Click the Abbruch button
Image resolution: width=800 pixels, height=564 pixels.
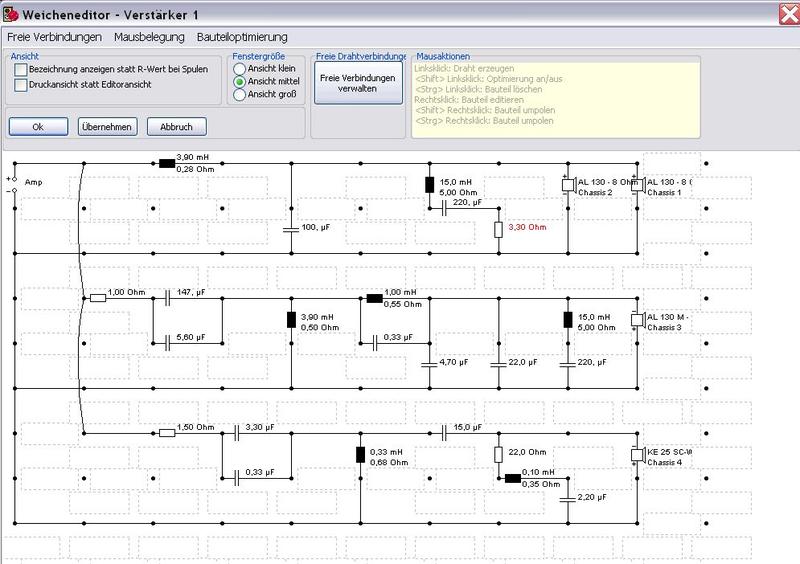coord(176,127)
